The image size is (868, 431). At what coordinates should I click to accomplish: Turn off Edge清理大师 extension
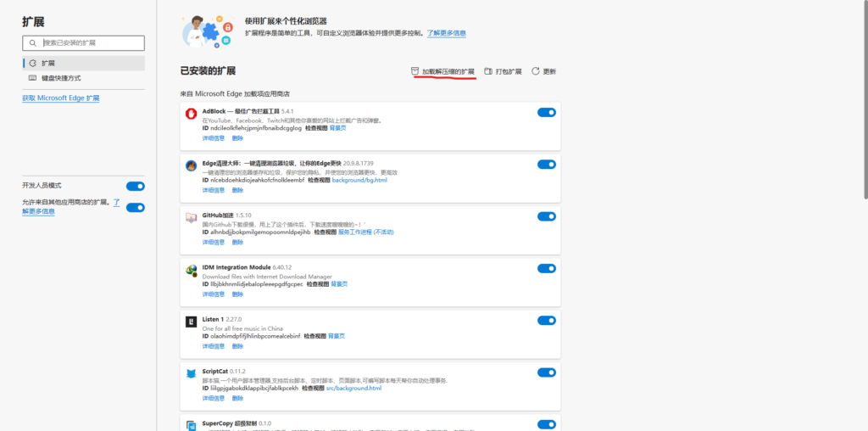[547, 165]
